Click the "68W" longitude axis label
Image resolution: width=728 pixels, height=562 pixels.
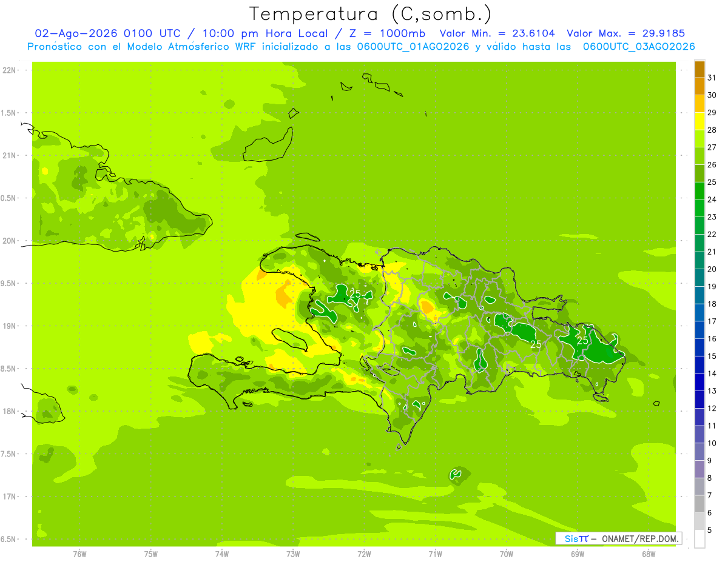pyautogui.click(x=649, y=554)
